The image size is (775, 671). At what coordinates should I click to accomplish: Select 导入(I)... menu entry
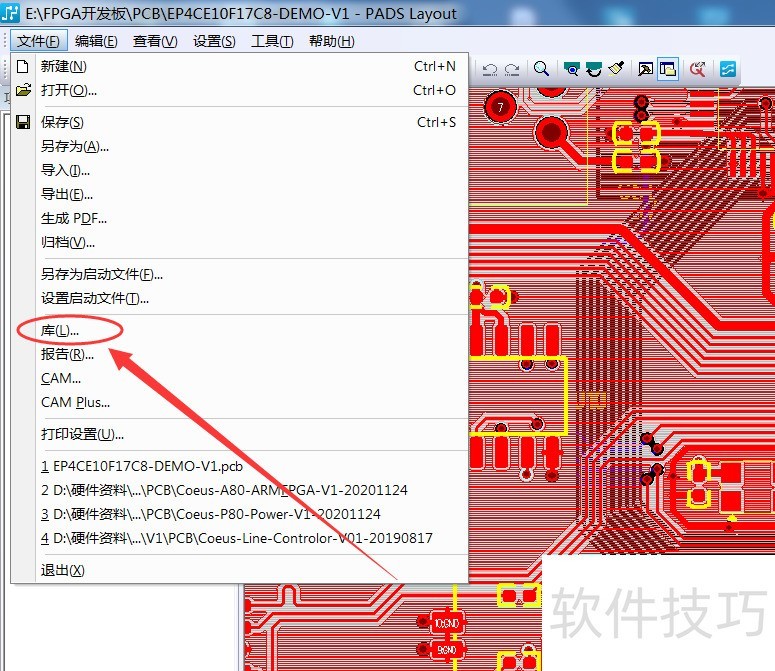pyautogui.click(x=239, y=170)
